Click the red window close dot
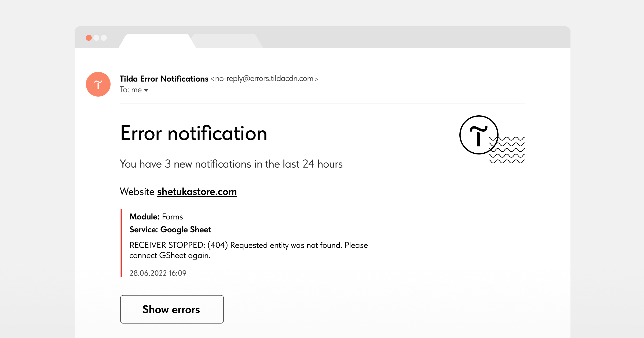Image resolution: width=644 pixels, height=338 pixels. [89, 38]
